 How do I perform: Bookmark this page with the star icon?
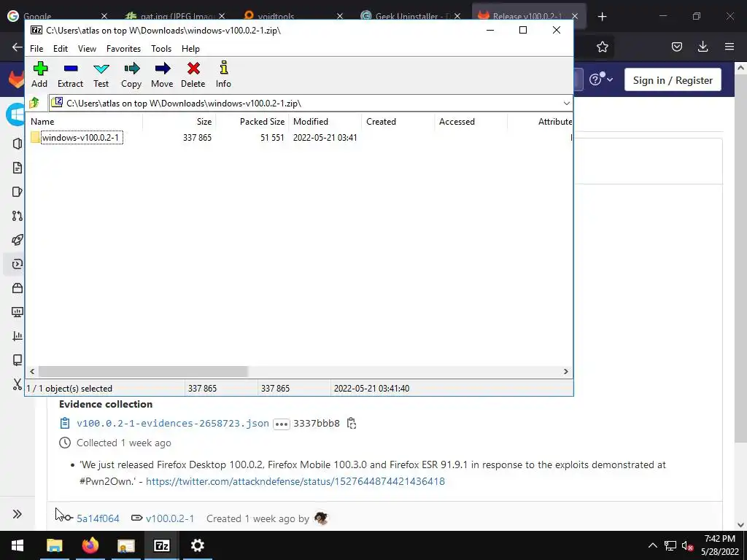tap(603, 47)
